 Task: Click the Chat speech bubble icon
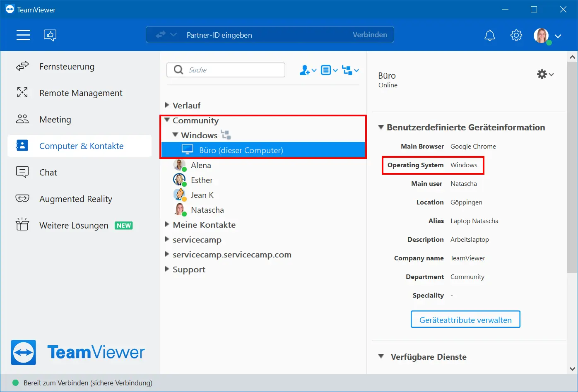point(22,172)
